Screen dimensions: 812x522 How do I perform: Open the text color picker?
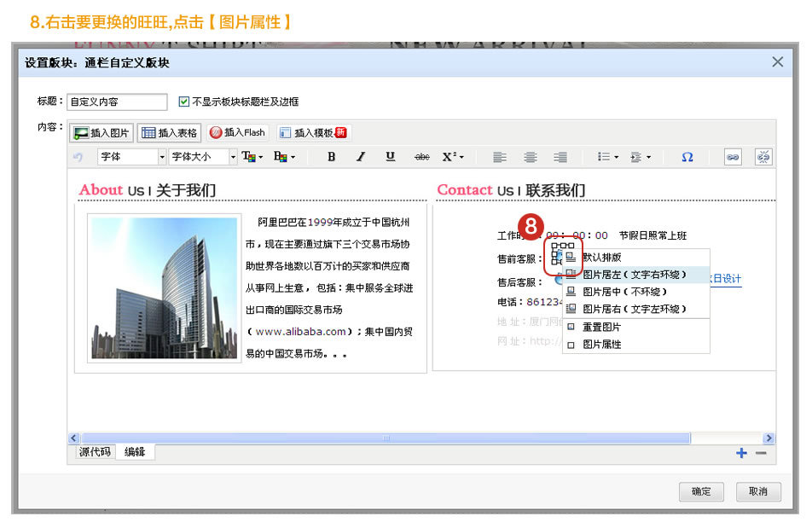(x=252, y=157)
